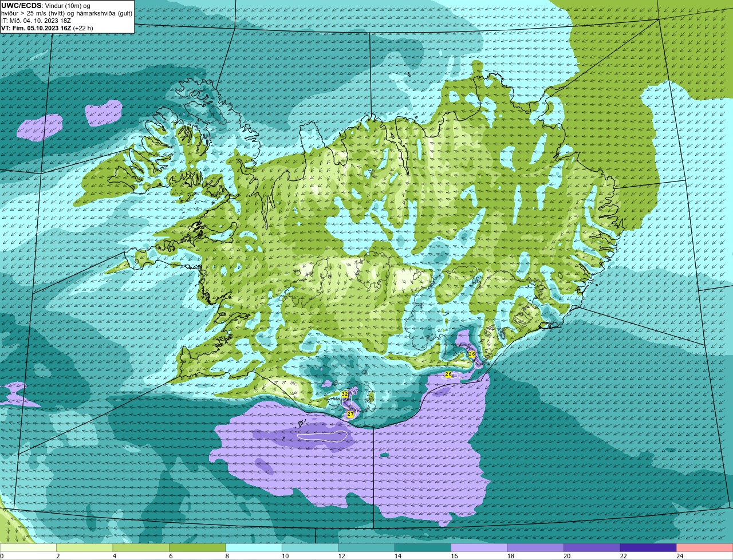Select the 4–6 m/s green legend swatch

[141, 548]
